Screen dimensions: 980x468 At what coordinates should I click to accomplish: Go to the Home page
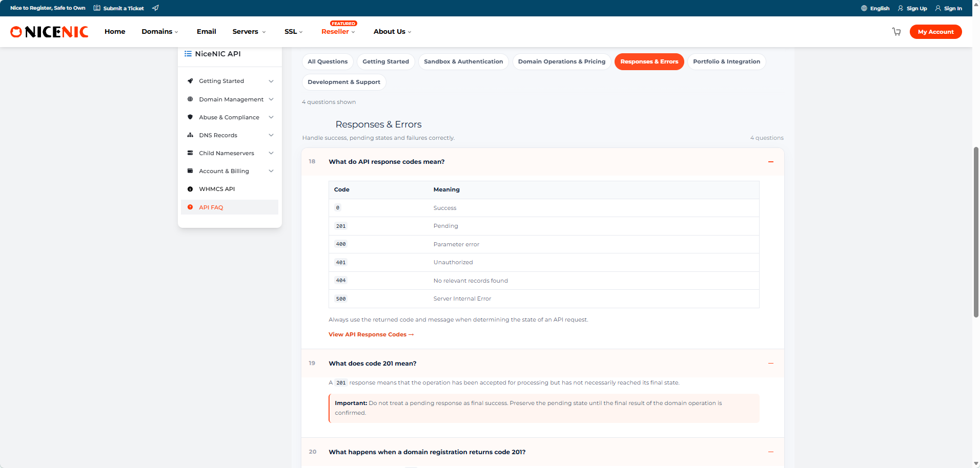coord(115,32)
